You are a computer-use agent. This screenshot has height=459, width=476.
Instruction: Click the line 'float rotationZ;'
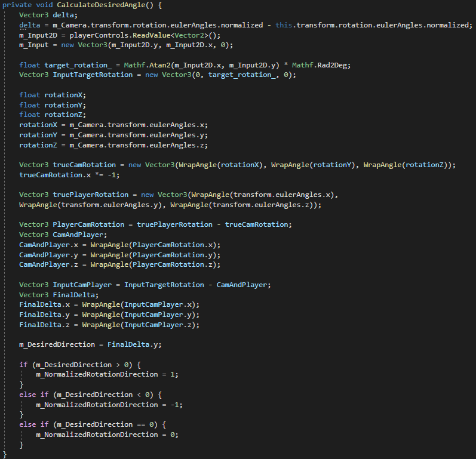tap(53, 115)
